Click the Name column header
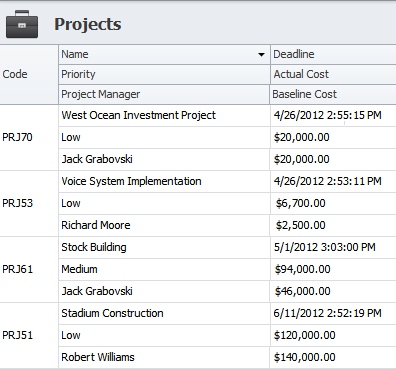 tap(164, 54)
